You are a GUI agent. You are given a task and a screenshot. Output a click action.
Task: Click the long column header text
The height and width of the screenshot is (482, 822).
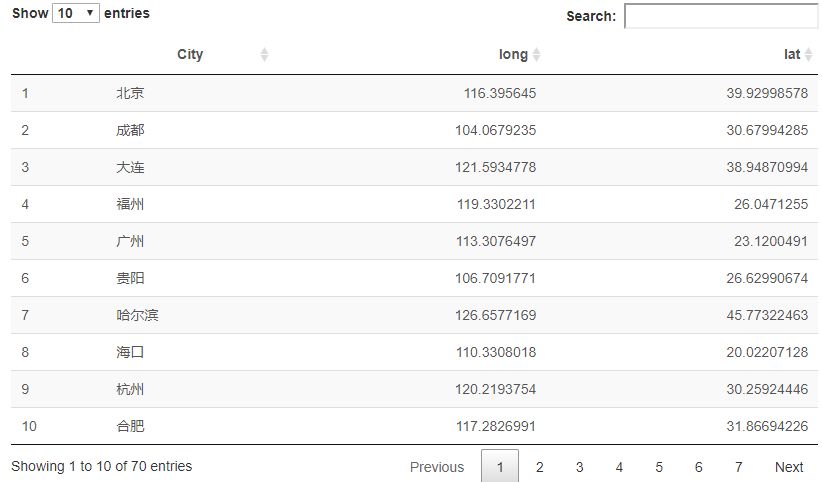[513, 55]
